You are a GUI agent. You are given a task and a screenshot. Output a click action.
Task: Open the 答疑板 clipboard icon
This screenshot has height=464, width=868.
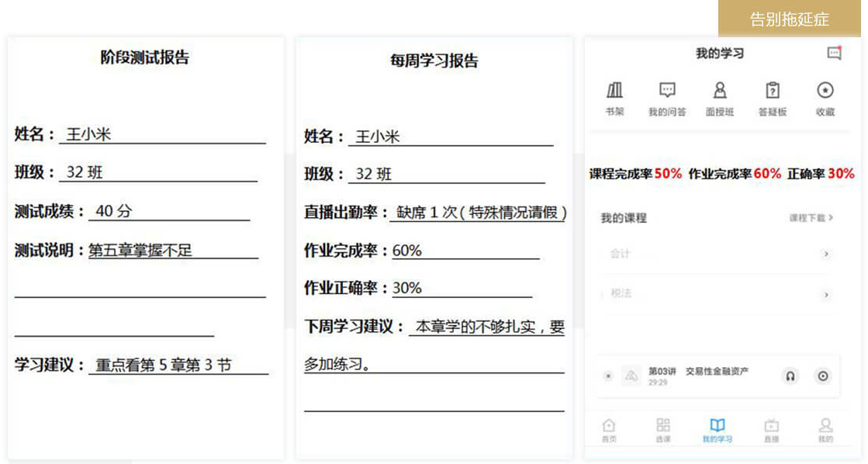tap(773, 99)
